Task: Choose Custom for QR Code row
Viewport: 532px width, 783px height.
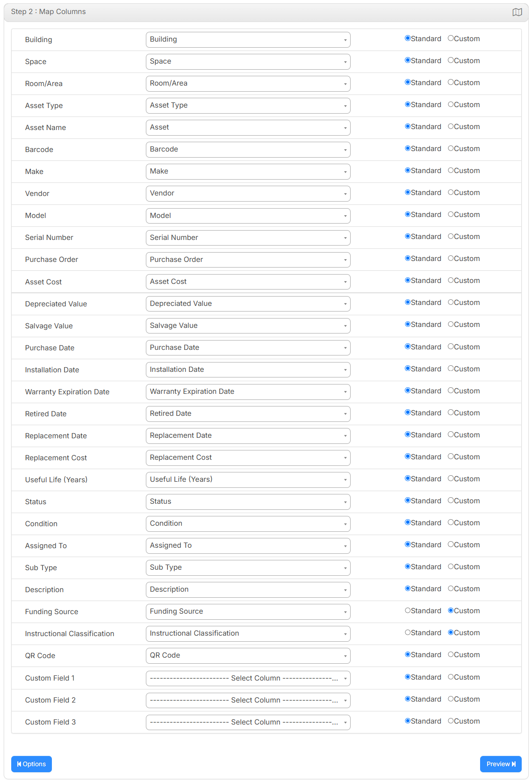Action: (451, 654)
